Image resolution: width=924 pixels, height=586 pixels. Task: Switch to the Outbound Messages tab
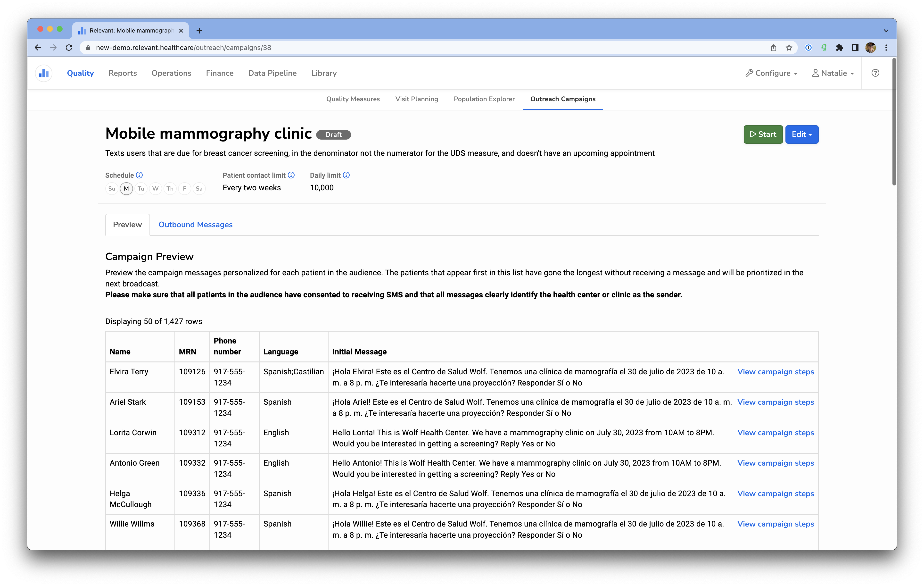(x=195, y=225)
